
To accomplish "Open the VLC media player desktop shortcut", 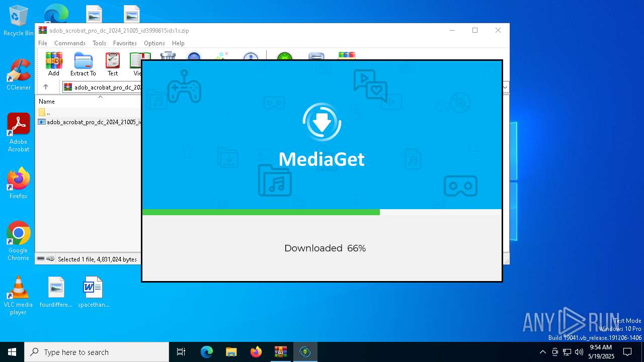I will 19,296.
